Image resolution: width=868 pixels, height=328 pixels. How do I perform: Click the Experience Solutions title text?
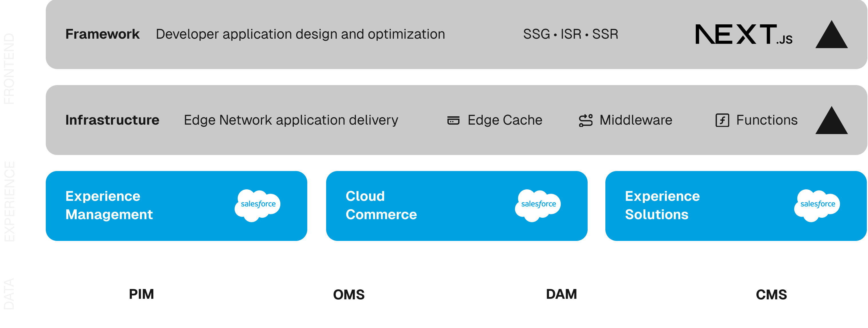click(x=662, y=205)
